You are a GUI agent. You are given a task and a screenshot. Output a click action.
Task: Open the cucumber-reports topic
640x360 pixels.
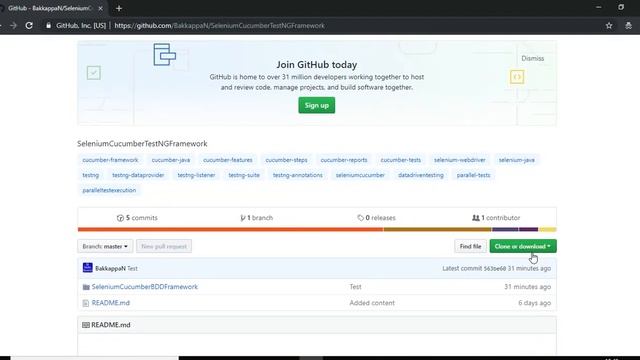[x=344, y=160]
